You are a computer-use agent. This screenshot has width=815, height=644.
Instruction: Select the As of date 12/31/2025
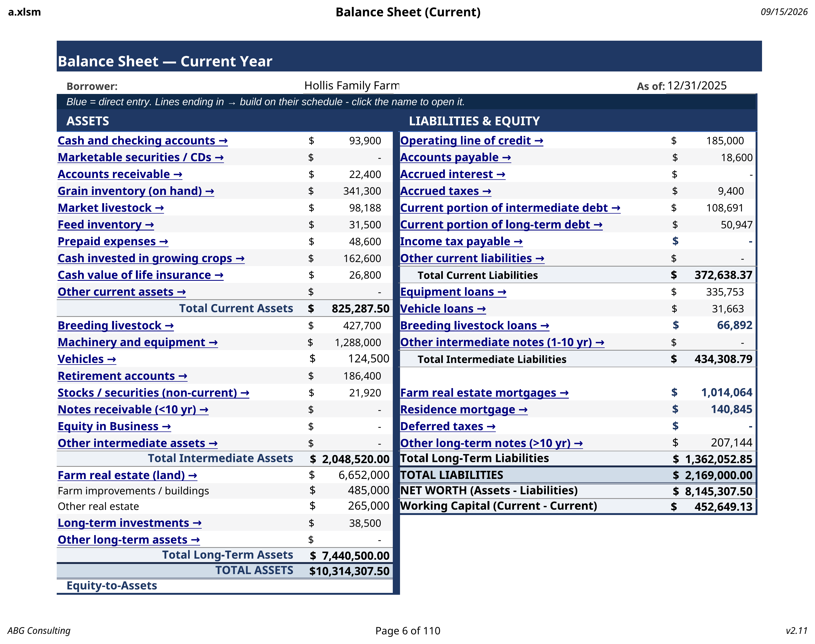[x=697, y=86]
